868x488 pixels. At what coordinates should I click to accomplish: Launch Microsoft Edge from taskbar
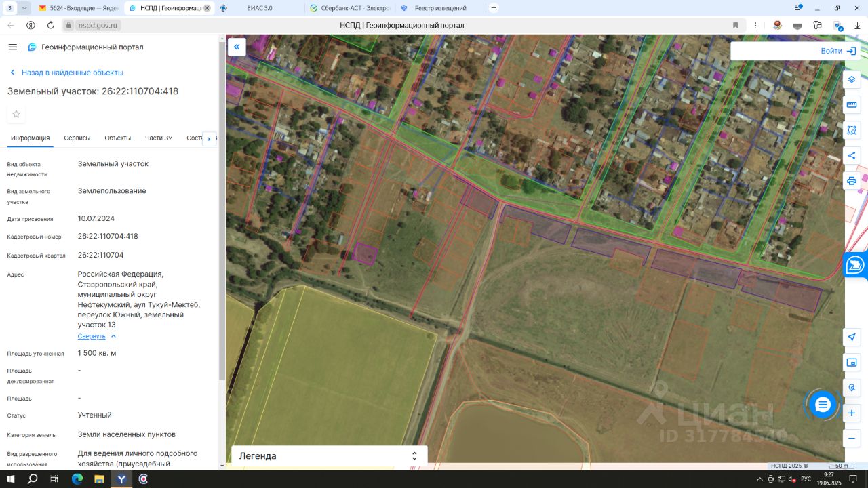(77, 479)
